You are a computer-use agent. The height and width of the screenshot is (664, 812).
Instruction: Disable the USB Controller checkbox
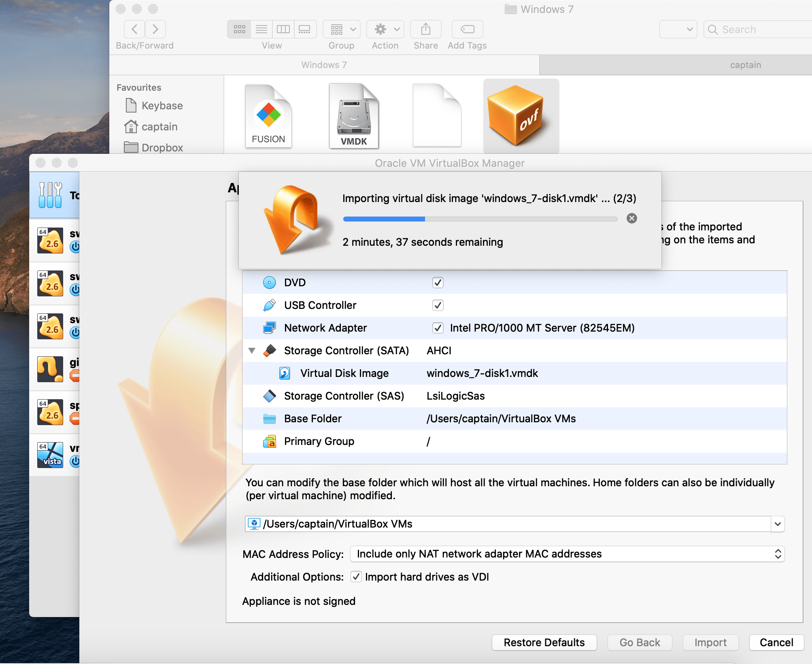[x=438, y=305]
